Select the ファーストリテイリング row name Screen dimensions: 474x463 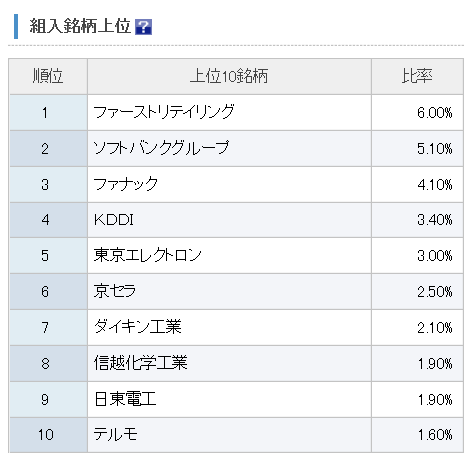164,112
